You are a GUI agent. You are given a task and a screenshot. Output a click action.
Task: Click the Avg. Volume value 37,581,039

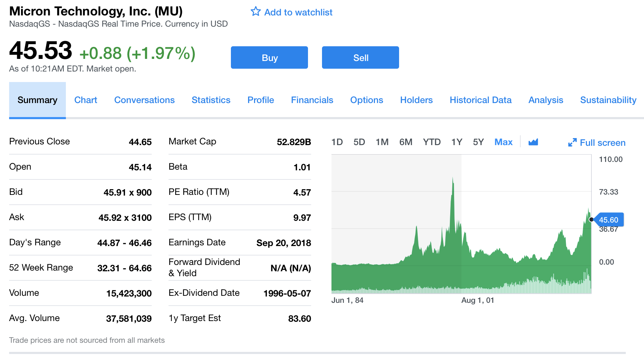129,319
